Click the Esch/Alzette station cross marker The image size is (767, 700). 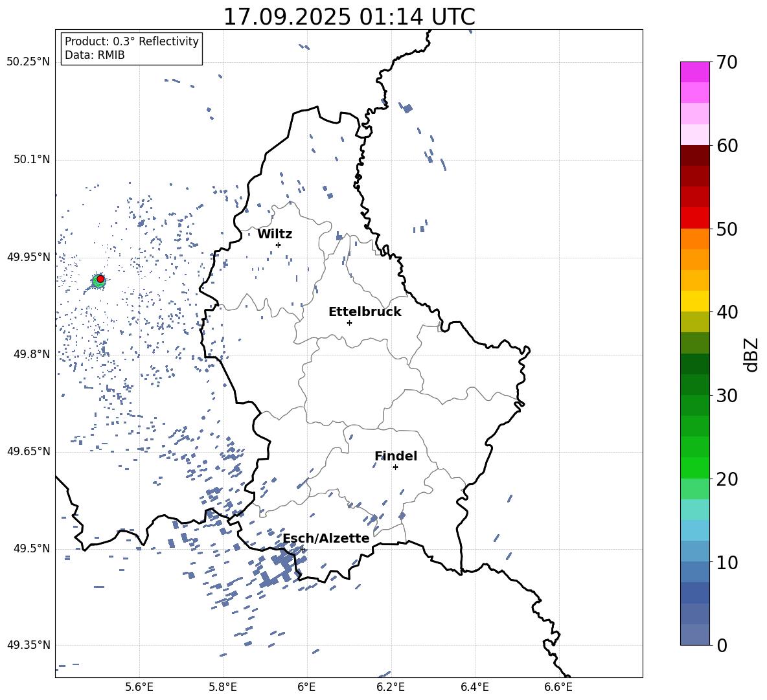(x=303, y=549)
